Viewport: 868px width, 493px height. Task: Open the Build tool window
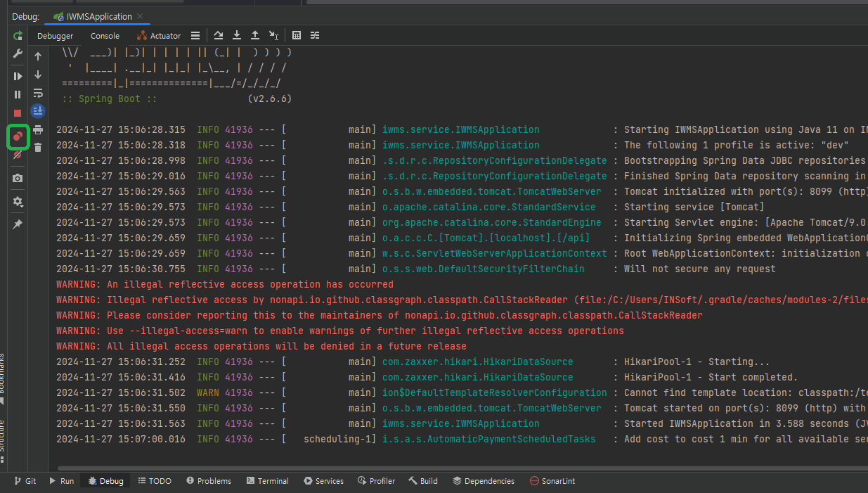pos(423,481)
